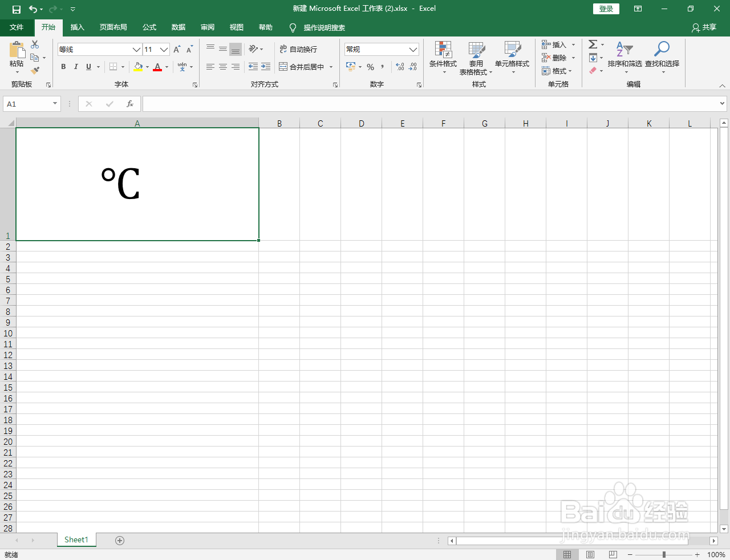
Task: Toggle bottom vertical alignment
Action: [x=236, y=50]
